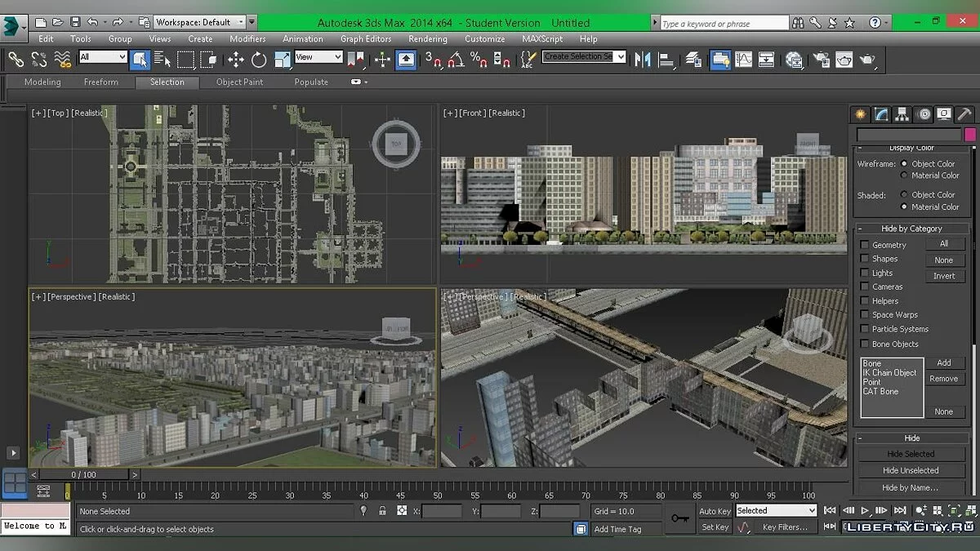Expand the Workspace: Default dropdown
This screenshot has width=980, height=551.
coord(200,22)
